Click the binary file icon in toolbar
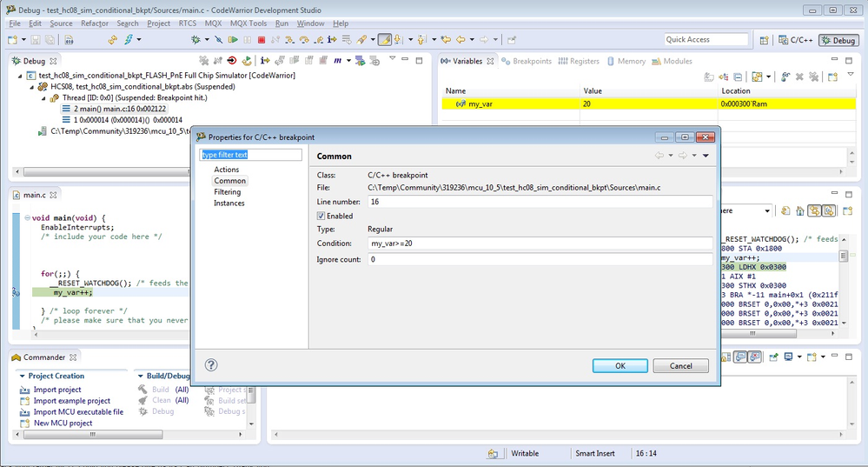The image size is (868, 467). 69,40
